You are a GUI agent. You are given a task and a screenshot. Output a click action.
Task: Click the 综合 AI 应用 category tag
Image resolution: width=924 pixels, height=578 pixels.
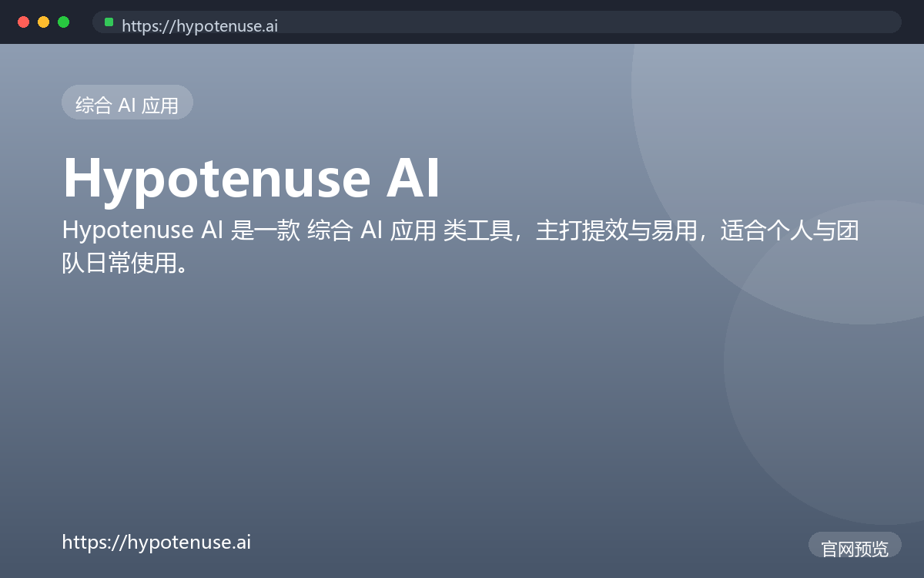(127, 102)
